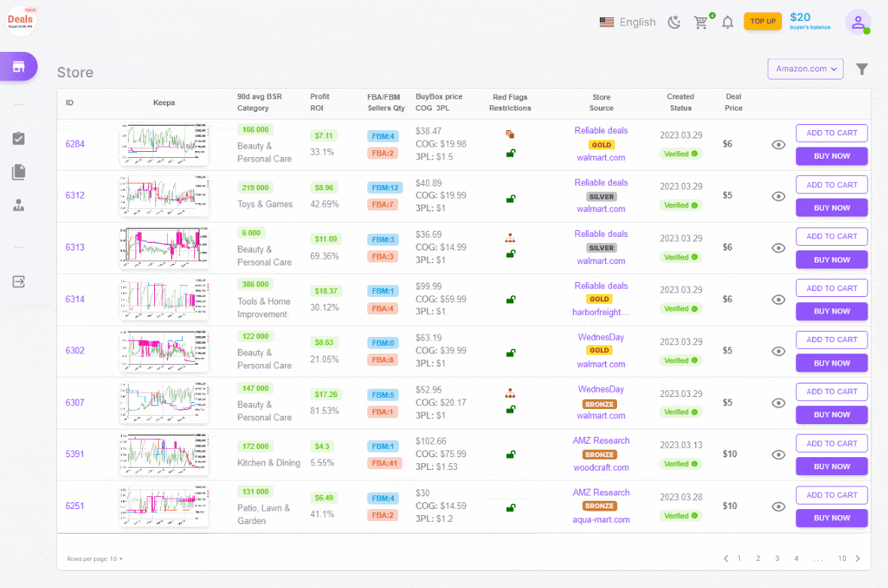The image size is (888, 588).
Task: Open the user profile sidebar icon
Action: pyautogui.click(x=19, y=205)
